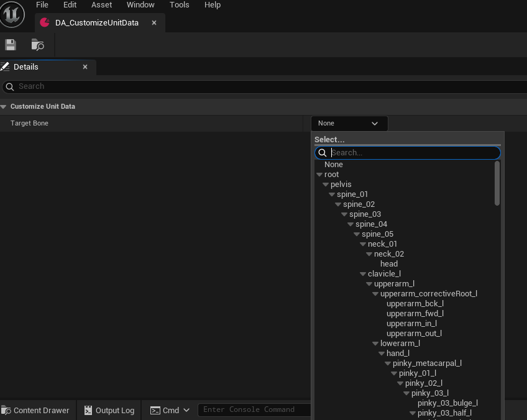Focus the Enter Console Command field
Screen dimensions: 527x420
pyautogui.click(x=254, y=409)
